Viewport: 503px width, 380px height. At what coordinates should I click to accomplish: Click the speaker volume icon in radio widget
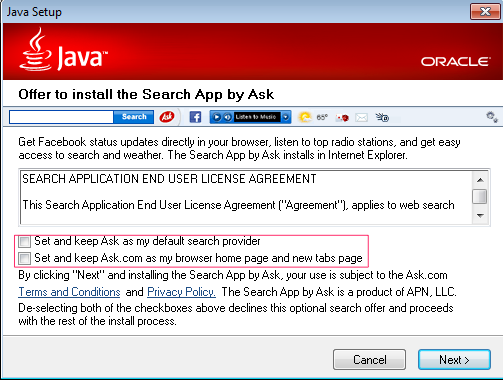pyautogui.click(x=228, y=117)
